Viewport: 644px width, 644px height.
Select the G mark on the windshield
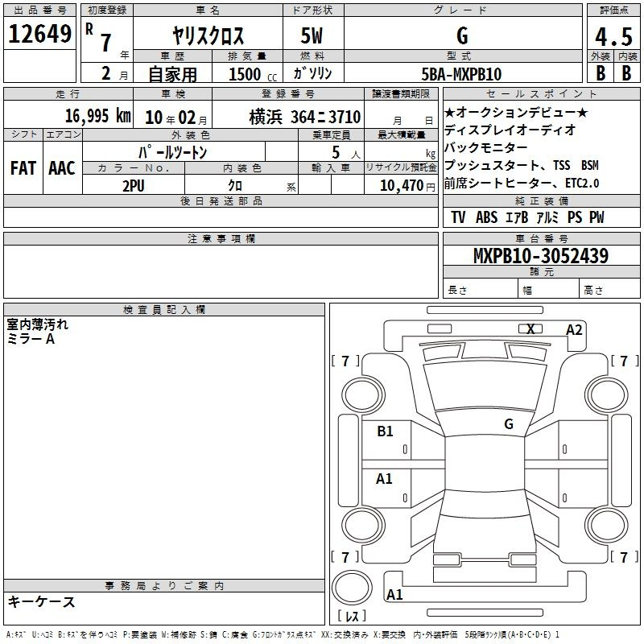coord(508,424)
